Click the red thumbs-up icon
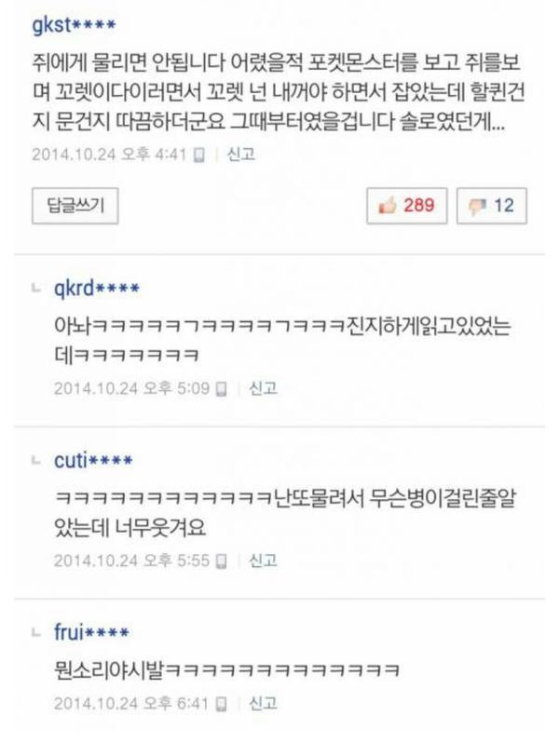 pyautogui.click(x=388, y=206)
